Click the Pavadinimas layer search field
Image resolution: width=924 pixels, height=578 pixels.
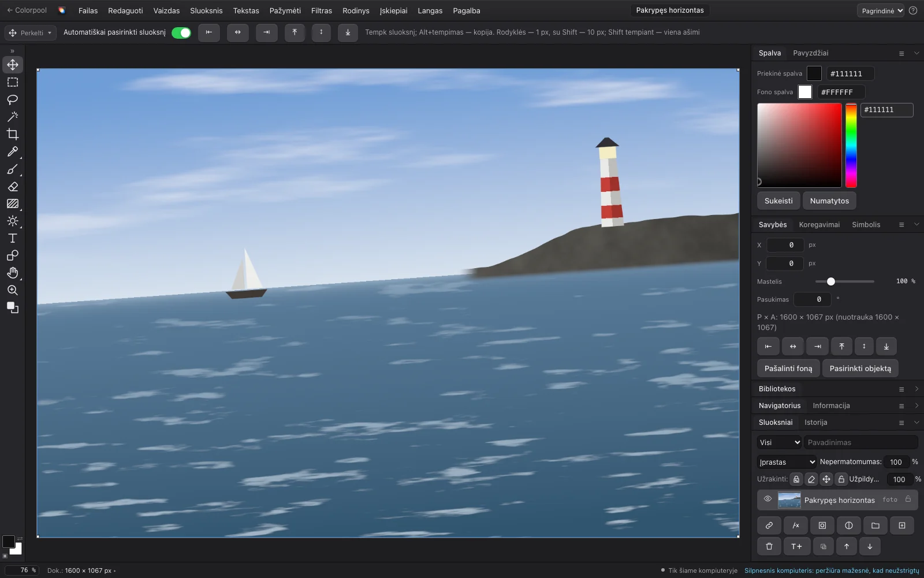(x=860, y=443)
